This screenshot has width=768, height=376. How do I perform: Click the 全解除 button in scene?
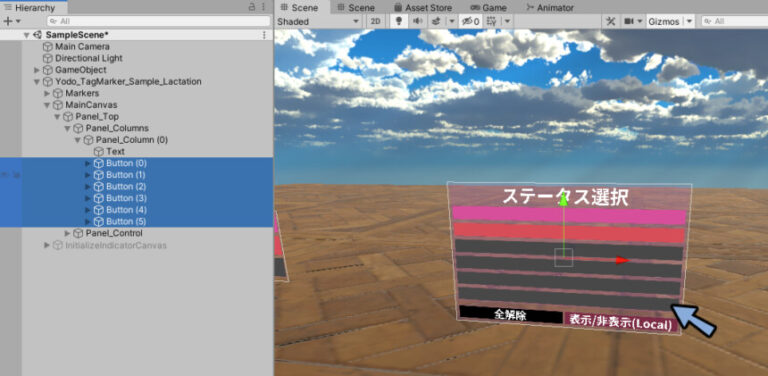click(x=510, y=315)
